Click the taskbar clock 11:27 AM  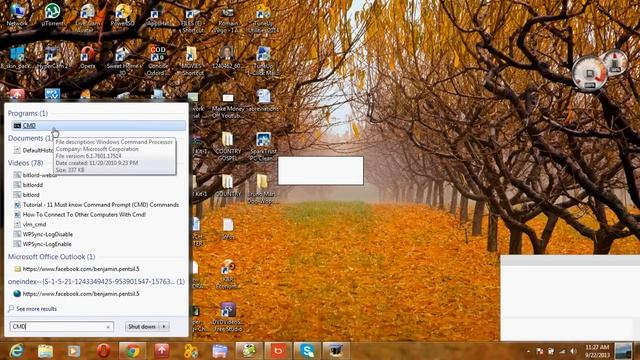point(597,351)
